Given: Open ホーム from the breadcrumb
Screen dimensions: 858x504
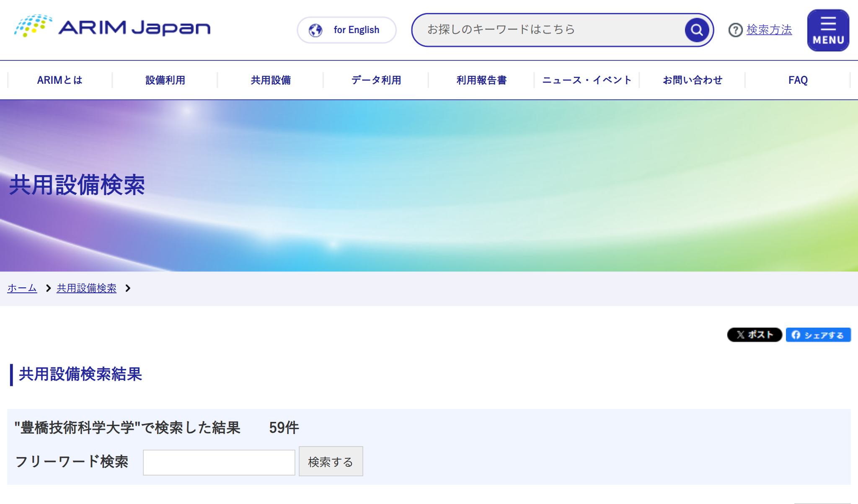Looking at the screenshot, I should tap(21, 288).
